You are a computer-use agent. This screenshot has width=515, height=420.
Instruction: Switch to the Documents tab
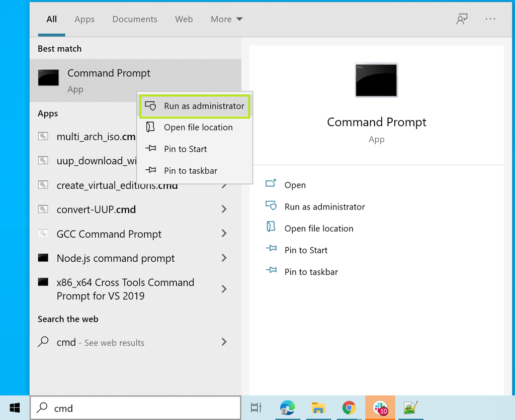(135, 19)
